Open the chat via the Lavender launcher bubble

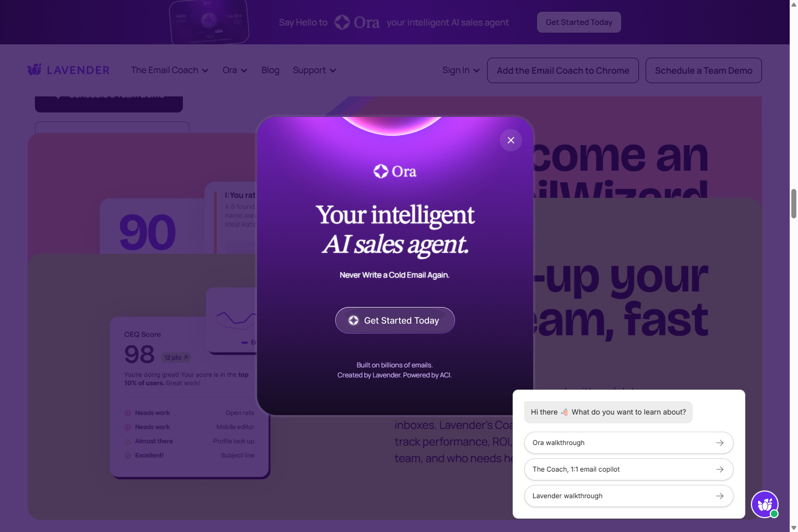[765, 504]
